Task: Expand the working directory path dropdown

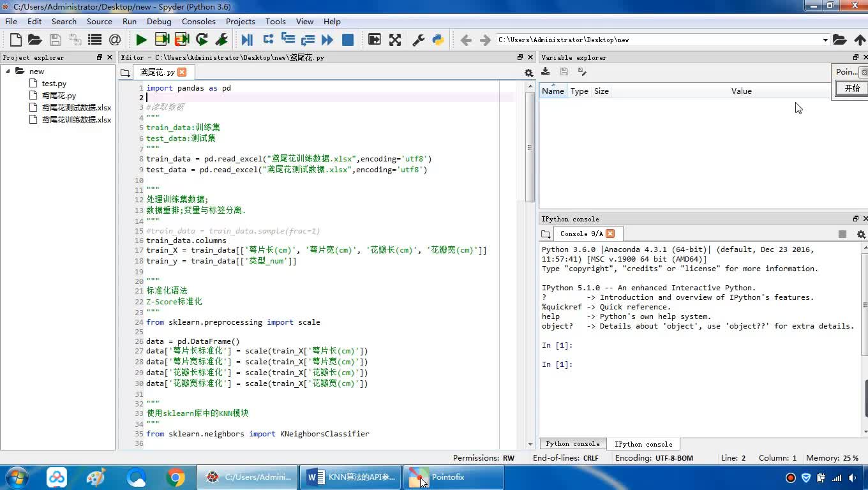Action: click(x=825, y=40)
